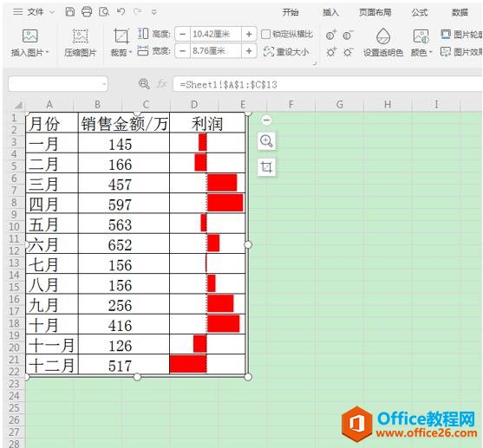This screenshot has height=448, width=483.
Task: Click the 压缩图片 button
Action: click(81, 43)
